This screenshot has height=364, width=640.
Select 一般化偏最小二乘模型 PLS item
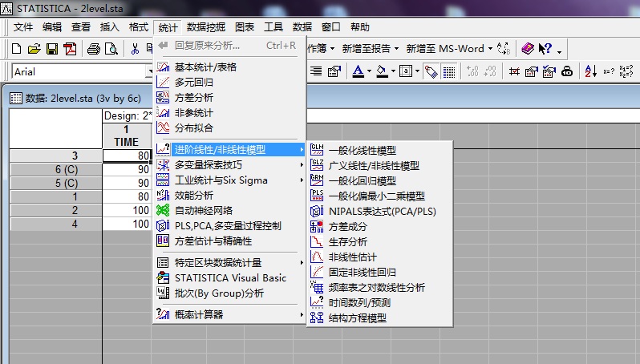[x=379, y=196]
